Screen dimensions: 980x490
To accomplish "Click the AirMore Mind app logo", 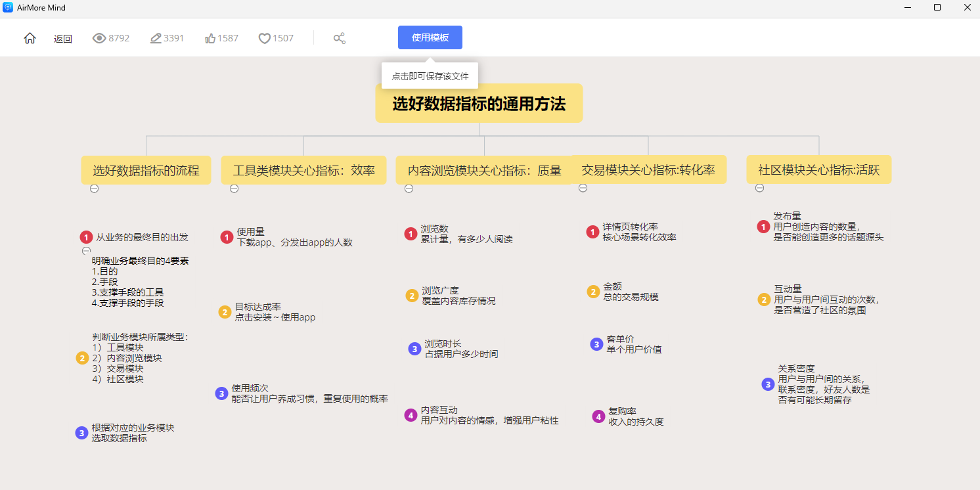I will tap(9, 8).
